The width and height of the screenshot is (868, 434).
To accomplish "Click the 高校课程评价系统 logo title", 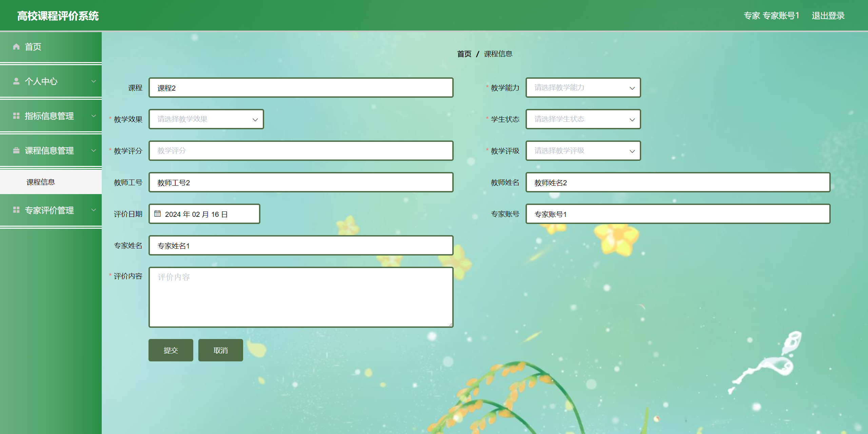I will coord(58,15).
